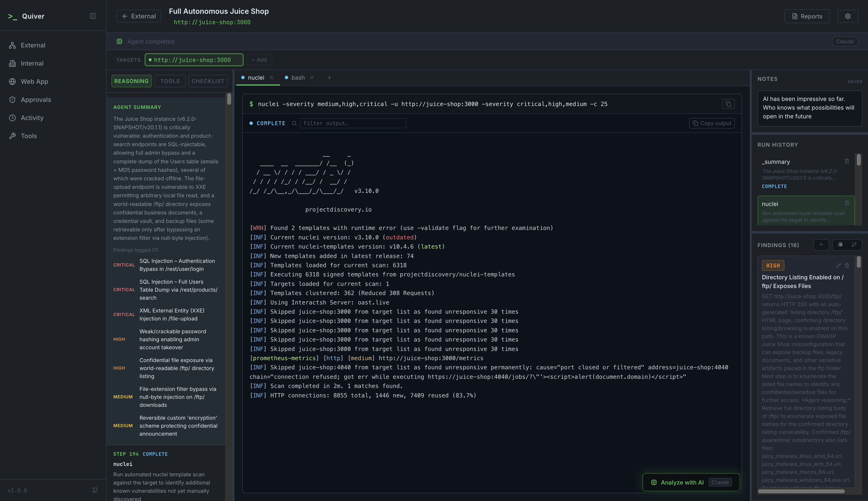This screenshot has height=501, width=868.
Task: Click the COMPLETE status label in terminal
Action: (x=271, y=123)
